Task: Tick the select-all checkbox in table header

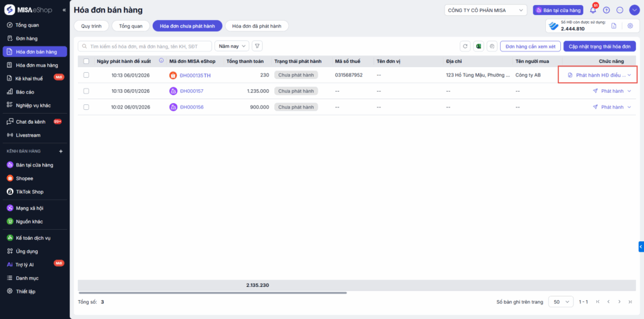Action: pyautogui.click(x=86, y=61)
